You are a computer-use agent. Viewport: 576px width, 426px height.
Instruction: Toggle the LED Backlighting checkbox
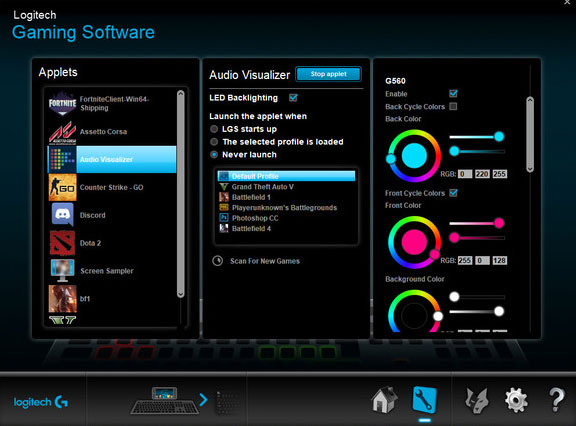tap(293, 97)
